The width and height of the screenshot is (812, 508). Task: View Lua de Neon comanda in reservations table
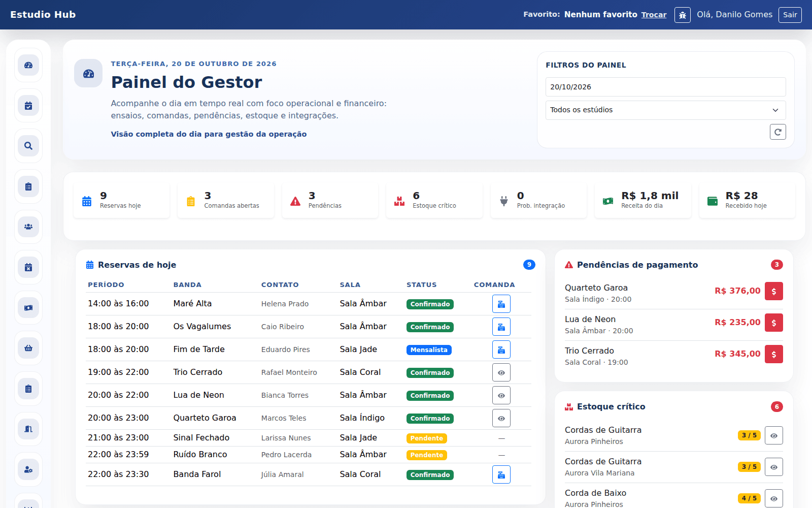point(501,395)
